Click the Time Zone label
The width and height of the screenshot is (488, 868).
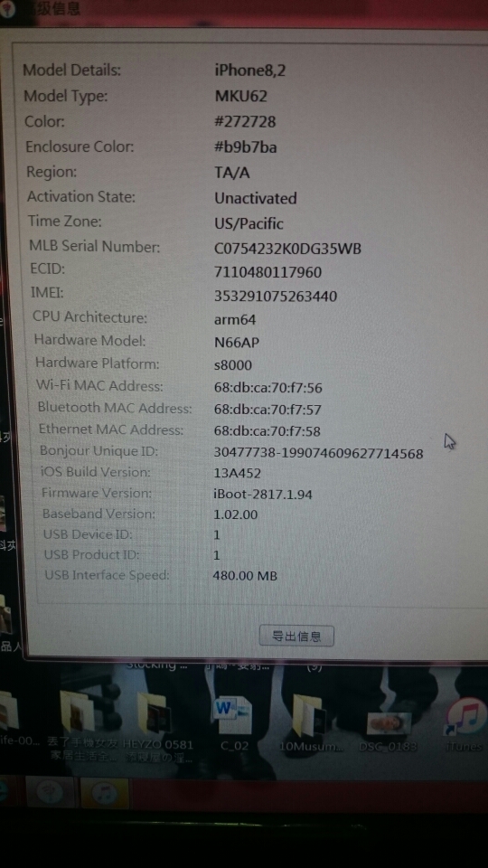tap(65, 222)
